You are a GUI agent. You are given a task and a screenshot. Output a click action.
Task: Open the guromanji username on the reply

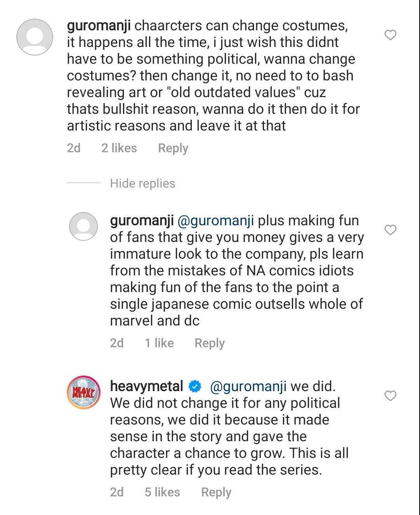pos(142,221)
